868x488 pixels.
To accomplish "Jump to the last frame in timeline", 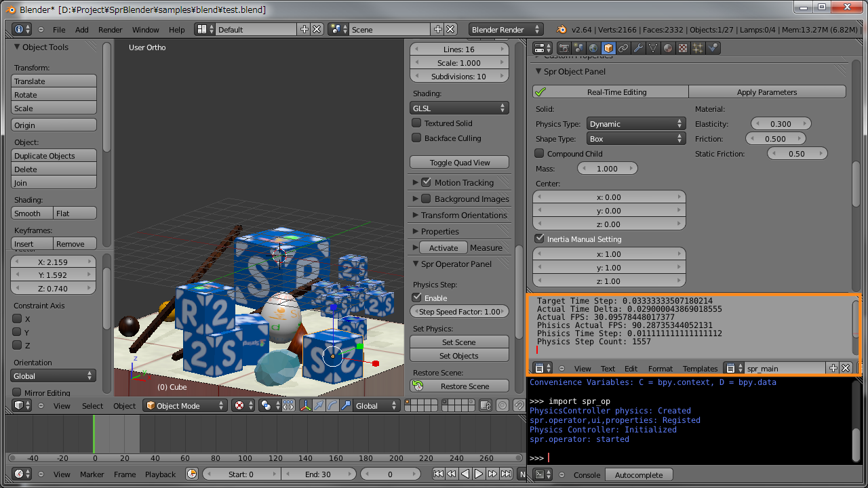I will click(x=506, y=474).
